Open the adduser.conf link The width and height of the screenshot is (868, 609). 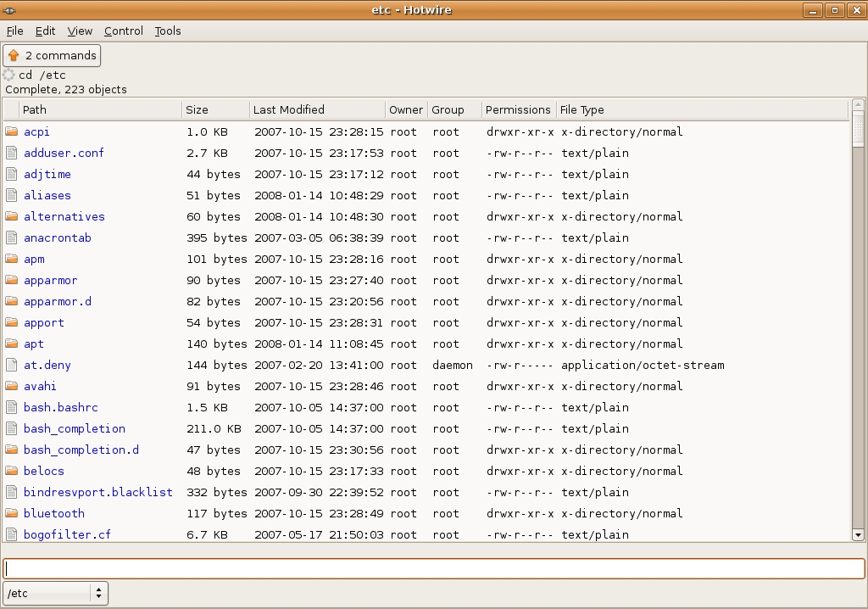[x=64, y=153]
